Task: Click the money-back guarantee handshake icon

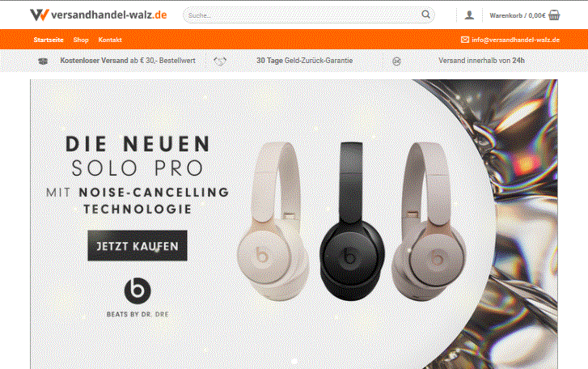Action: [220, 61]
